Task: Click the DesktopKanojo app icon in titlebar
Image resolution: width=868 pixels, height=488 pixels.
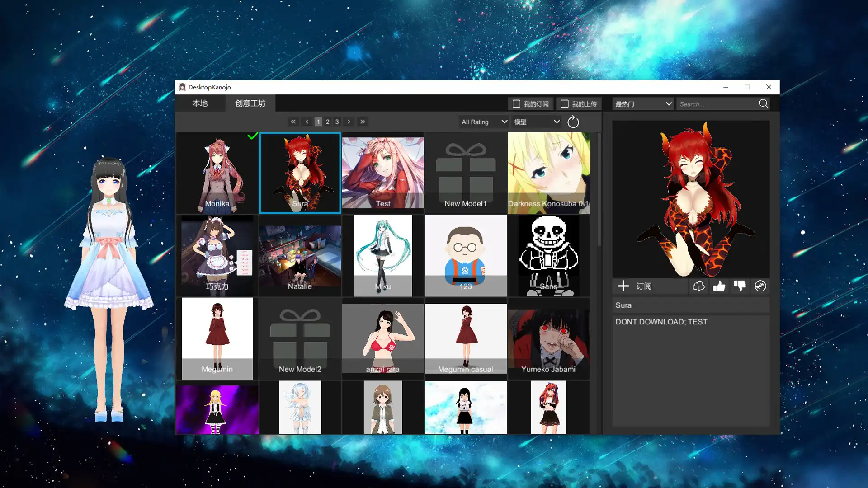Action: click(x=182, y=87)
